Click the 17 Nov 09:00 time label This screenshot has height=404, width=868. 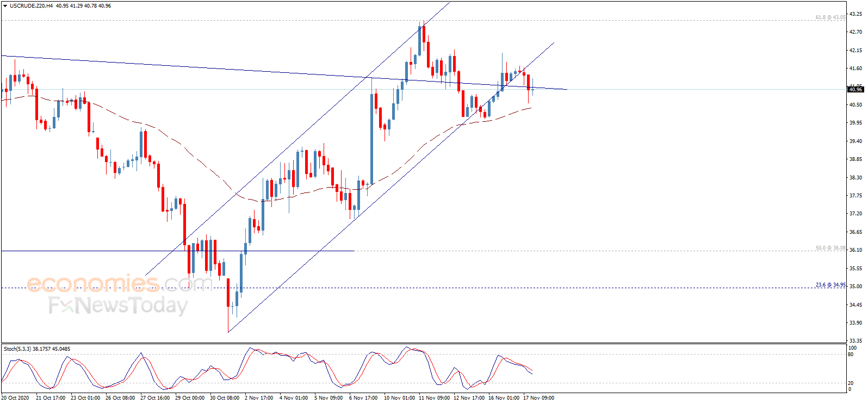tap(538, 398)
